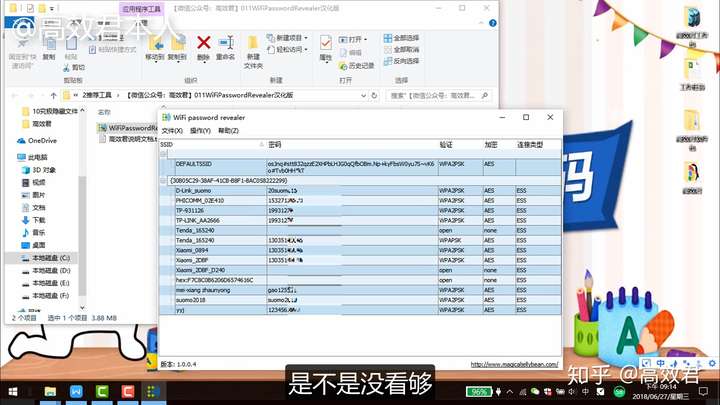Select the D-Link_suomo network row
Viewport: 720px width, 405px height.
360,191
